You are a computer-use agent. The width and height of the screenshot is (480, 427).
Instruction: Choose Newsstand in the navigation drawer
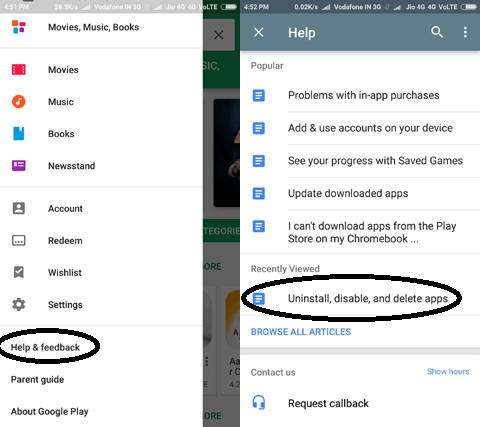101,166
